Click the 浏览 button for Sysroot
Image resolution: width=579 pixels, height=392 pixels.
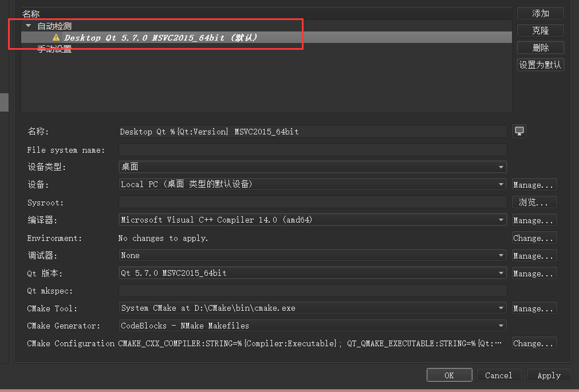click(x=534, y=202)
